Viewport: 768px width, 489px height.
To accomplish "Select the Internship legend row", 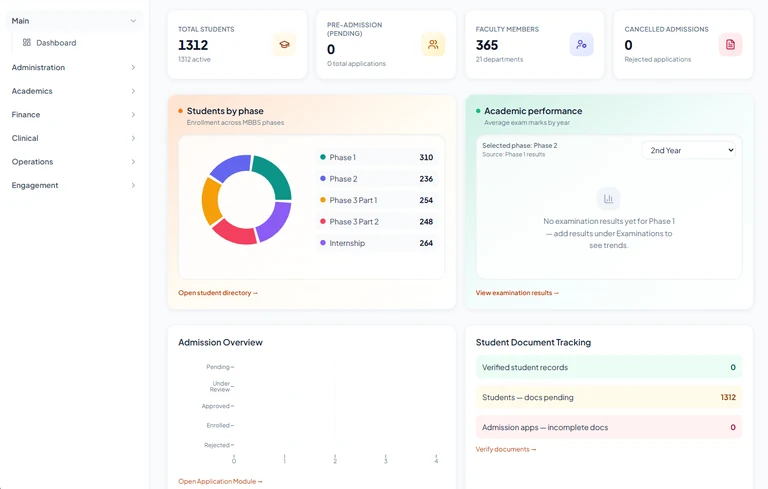I will click(376, 243).
